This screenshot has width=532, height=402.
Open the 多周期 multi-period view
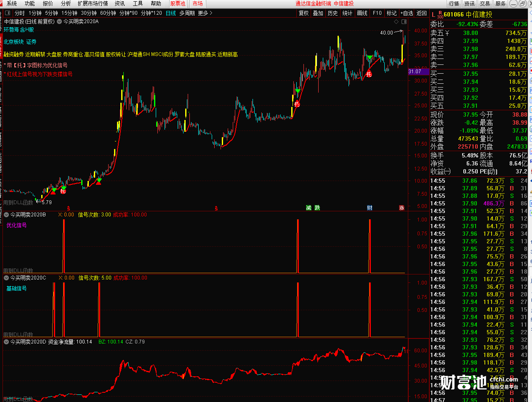(187, 13)
